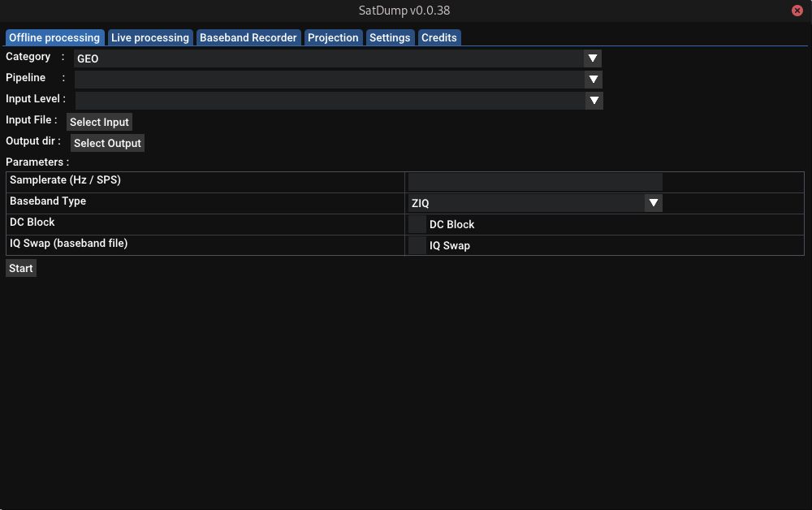Click the Select Input button

click(99, 122)
